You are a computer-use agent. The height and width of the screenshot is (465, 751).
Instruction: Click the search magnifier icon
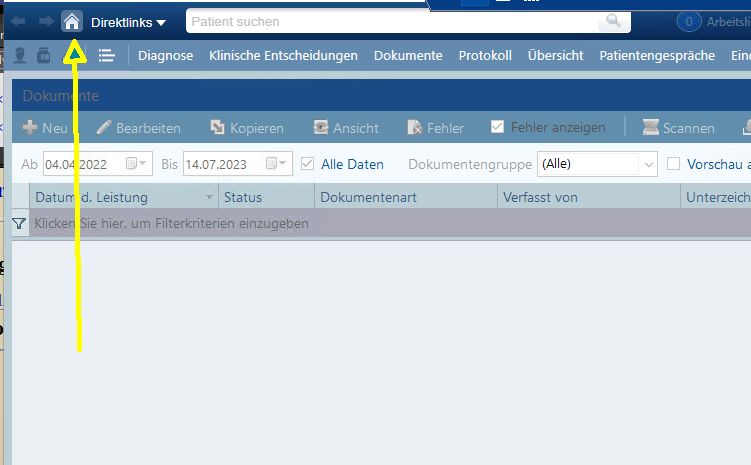(x=613, y=21)
